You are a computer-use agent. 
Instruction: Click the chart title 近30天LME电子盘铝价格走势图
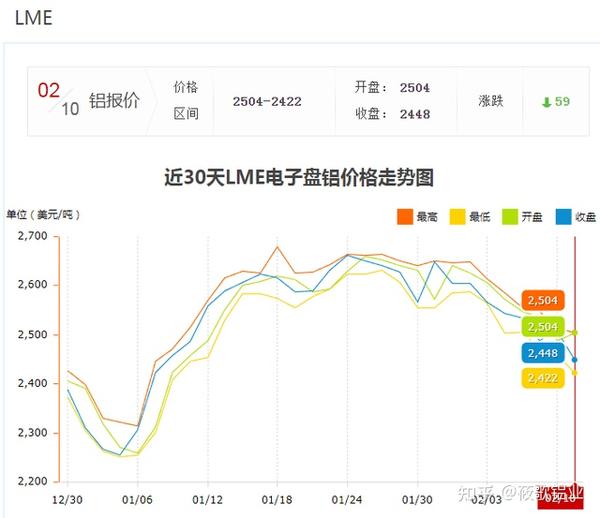pyautogui.click(x=299, y=178)
